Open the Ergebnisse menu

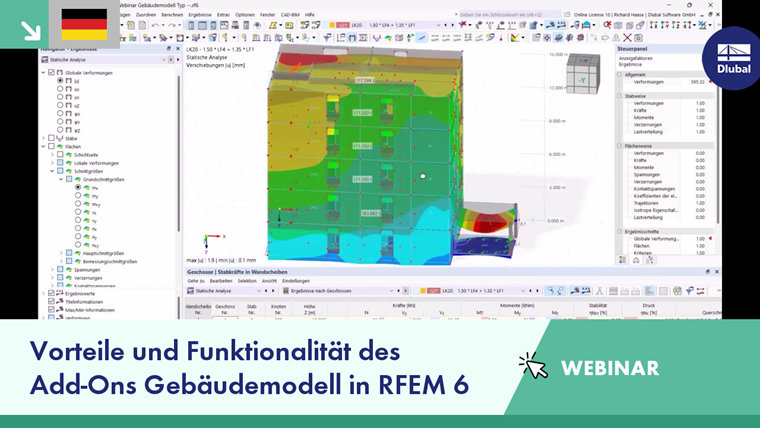(x=200, y=15)
